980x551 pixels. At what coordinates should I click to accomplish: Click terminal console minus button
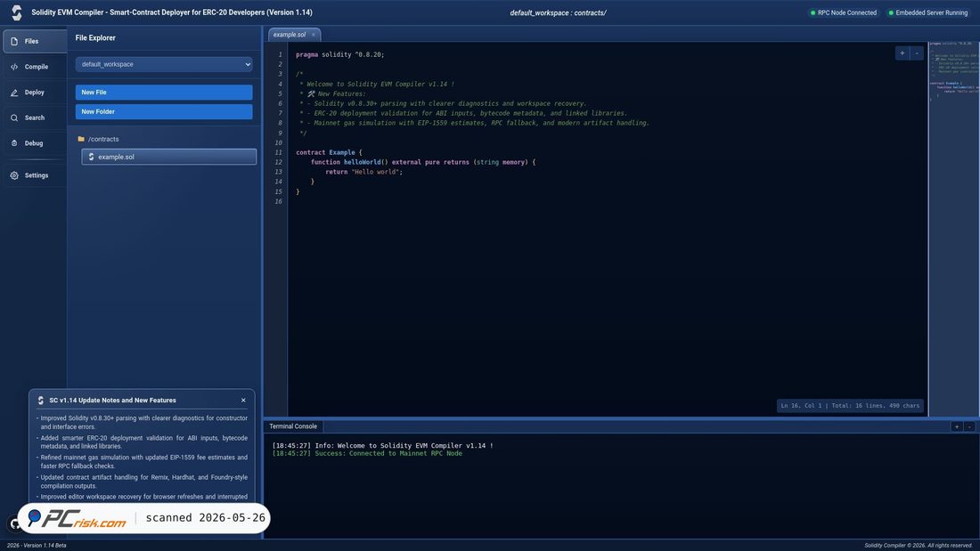pos(969,426)
